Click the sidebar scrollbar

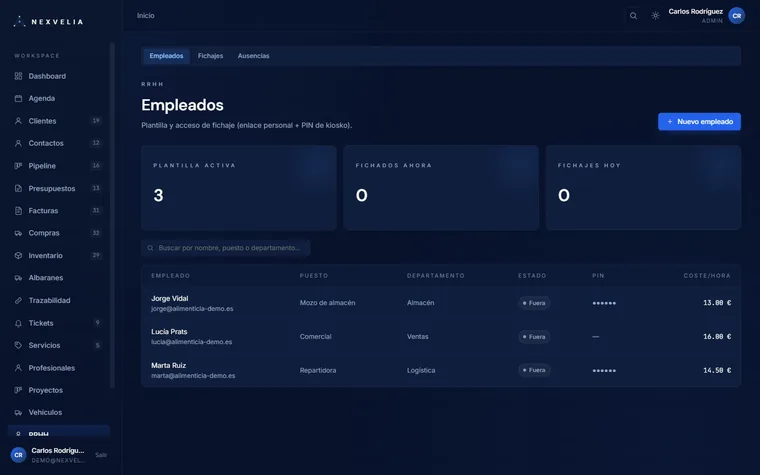tap(112, 215)
